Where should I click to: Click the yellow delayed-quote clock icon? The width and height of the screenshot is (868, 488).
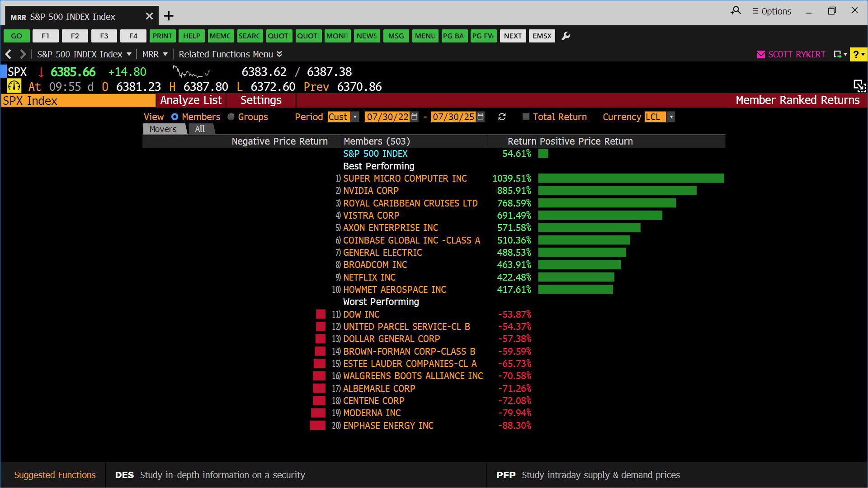point(14,86)
